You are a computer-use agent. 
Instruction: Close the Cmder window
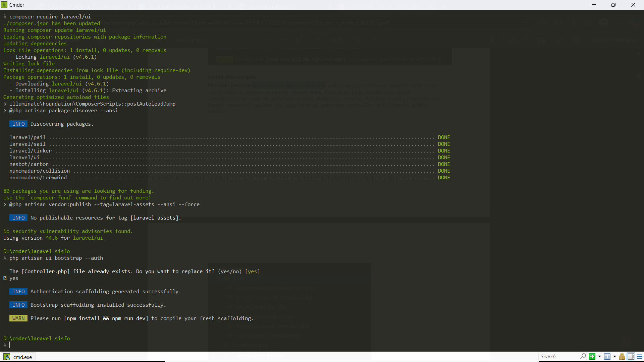point(633,5)
